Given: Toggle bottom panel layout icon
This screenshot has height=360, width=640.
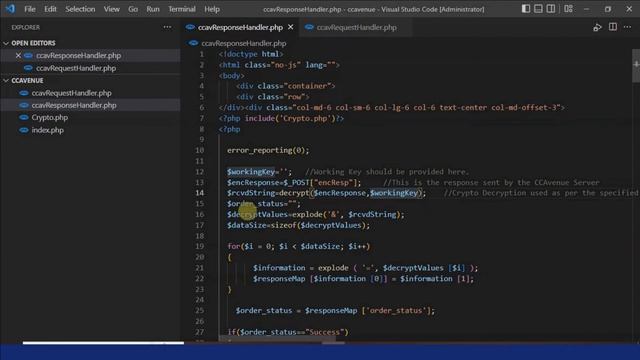Looking at the screenshot, I should (x=538, y=9).
